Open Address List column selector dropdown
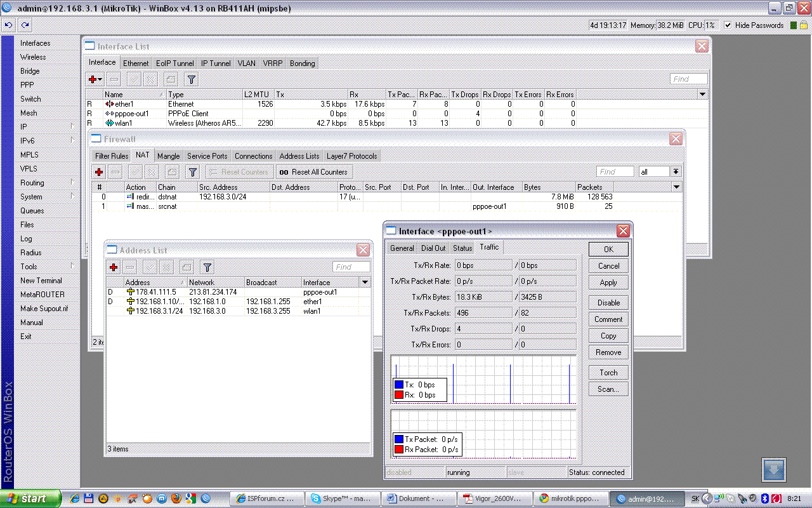The height and width of the screenshot is (508, 812). 365,282
